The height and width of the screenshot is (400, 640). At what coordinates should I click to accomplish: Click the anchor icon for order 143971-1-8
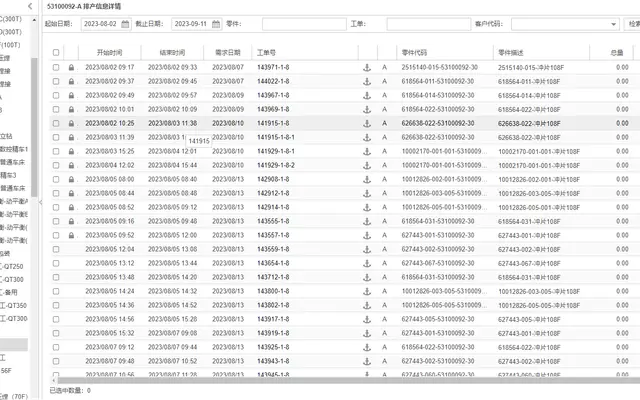[367, 68]
